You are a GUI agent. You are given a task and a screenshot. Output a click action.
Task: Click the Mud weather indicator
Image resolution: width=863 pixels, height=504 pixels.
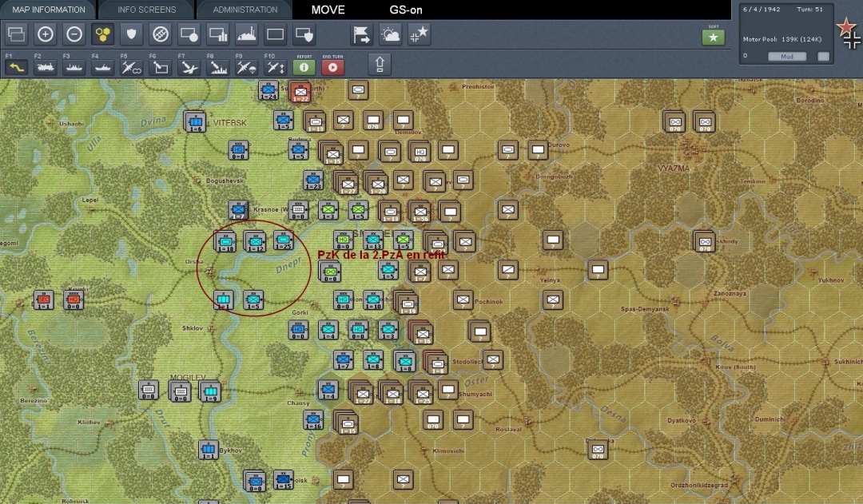pos(786,57)
